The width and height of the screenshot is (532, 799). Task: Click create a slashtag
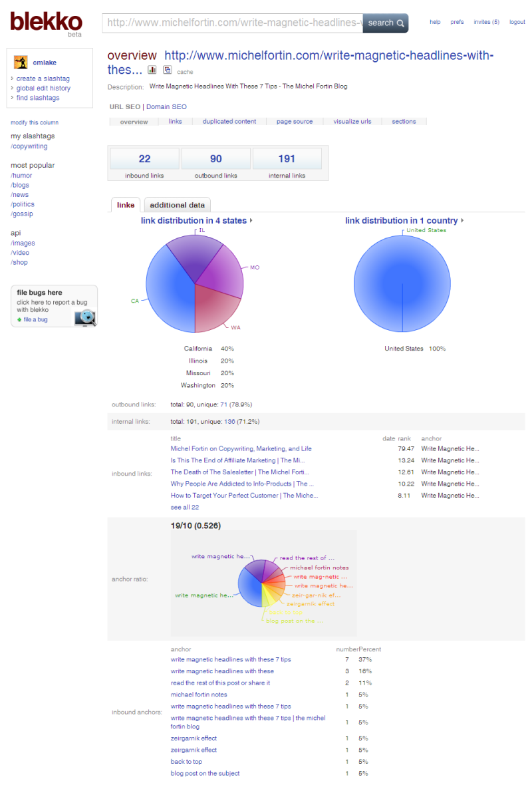tap(43, 79)
